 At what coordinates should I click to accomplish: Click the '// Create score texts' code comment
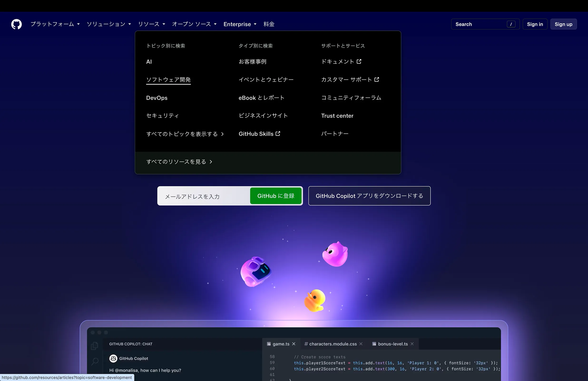[320, 357]
